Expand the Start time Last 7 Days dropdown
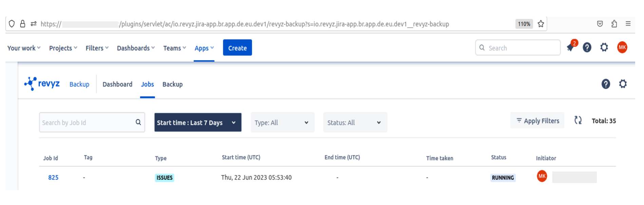Image resolution: width=644 pixels, height=205 pixels. 197,122
